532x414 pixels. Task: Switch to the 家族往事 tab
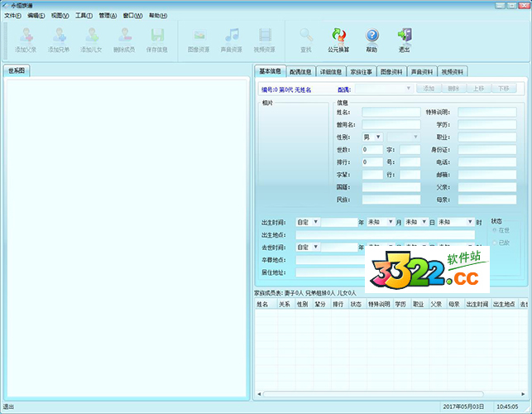tap(360, 71)
